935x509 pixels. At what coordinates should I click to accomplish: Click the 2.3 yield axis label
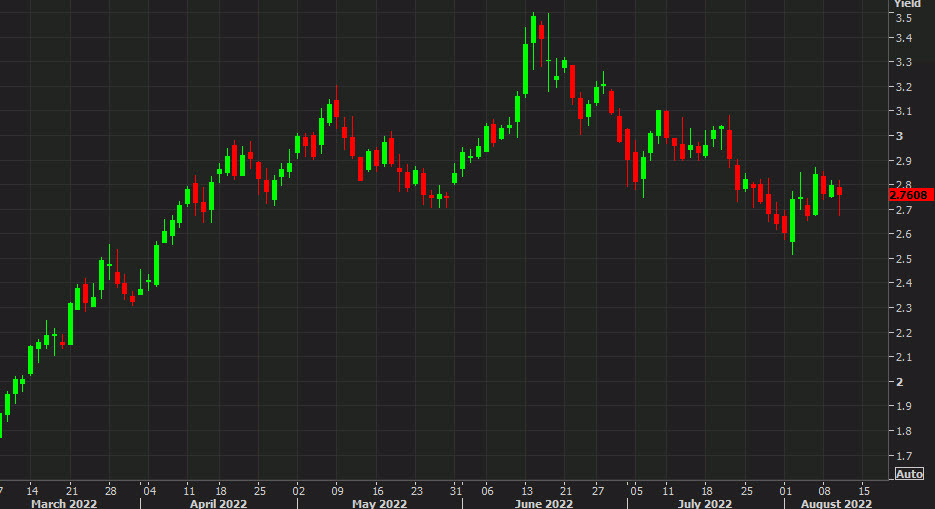(904, 308)
